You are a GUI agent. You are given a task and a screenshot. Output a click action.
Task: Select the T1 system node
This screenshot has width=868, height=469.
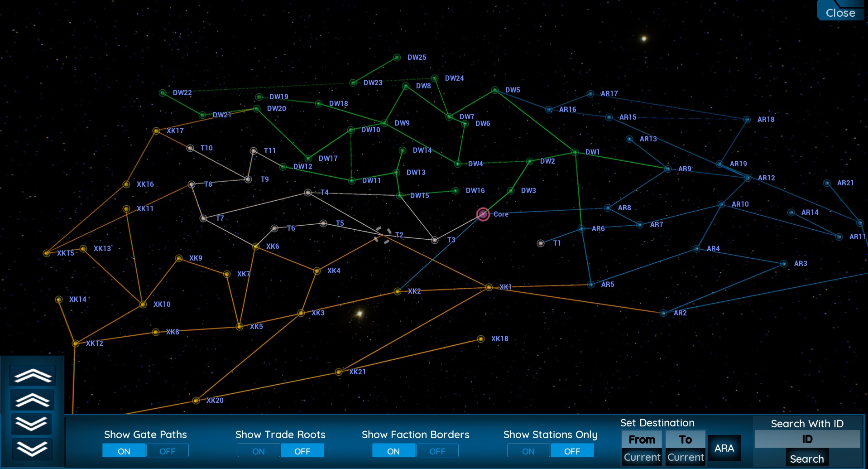[x=541, y=243]
